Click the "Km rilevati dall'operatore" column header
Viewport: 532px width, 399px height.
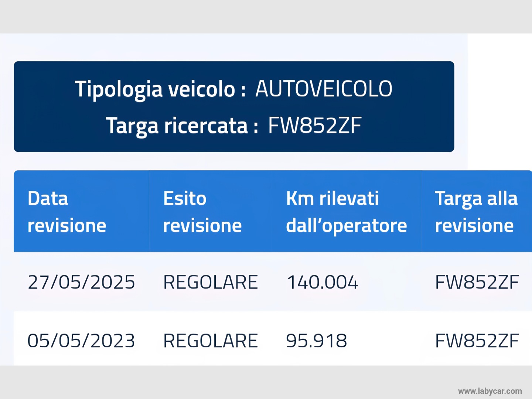[346, 212]
